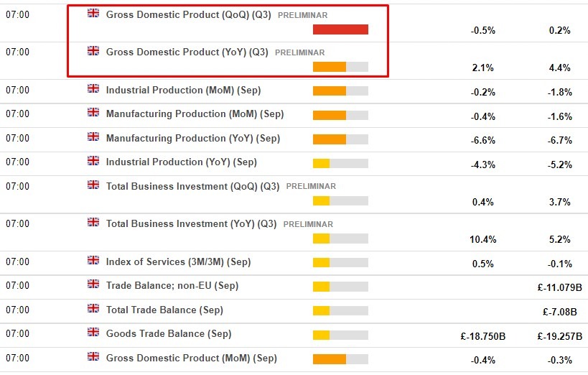588x375 pixels.
Task: Click volatility bar for Index of Services
Action: click(x=340, y=262)
